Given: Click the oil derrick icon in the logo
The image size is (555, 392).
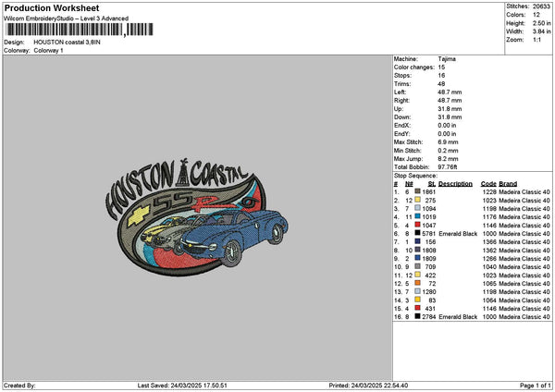Looking at the screenshot, I should coord(182,174).
